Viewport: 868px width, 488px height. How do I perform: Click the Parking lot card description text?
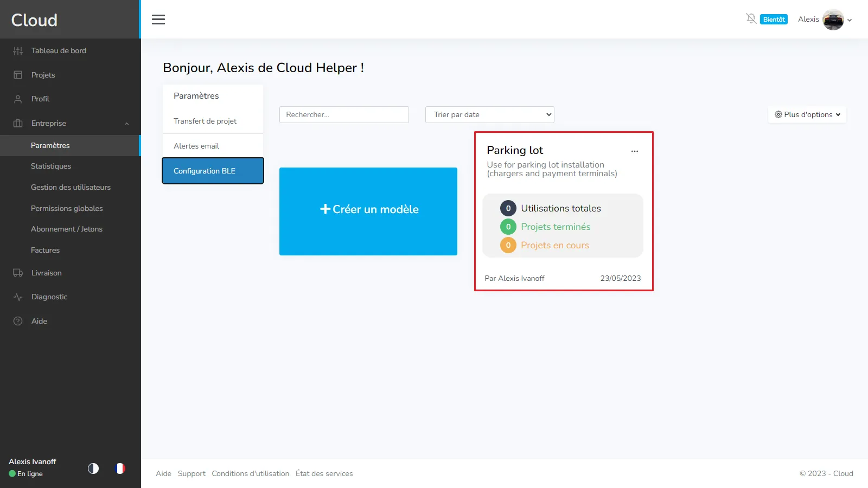coord(552,169)
